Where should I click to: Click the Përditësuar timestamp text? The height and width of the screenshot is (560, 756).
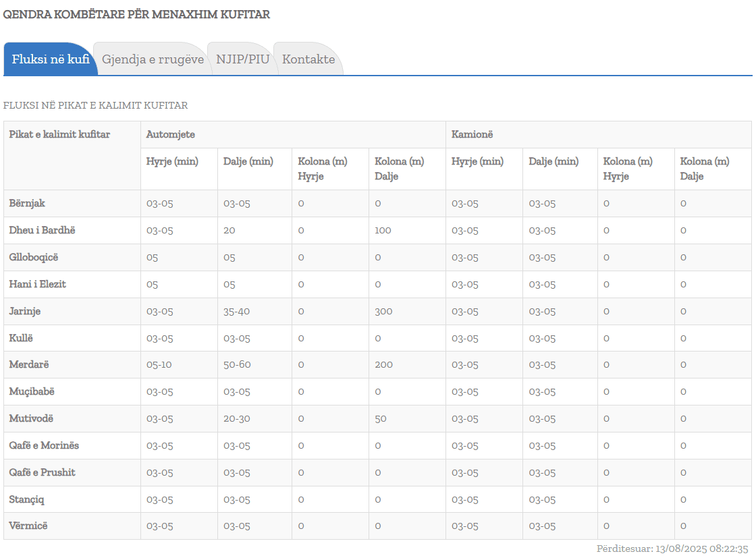pos(672,549)
